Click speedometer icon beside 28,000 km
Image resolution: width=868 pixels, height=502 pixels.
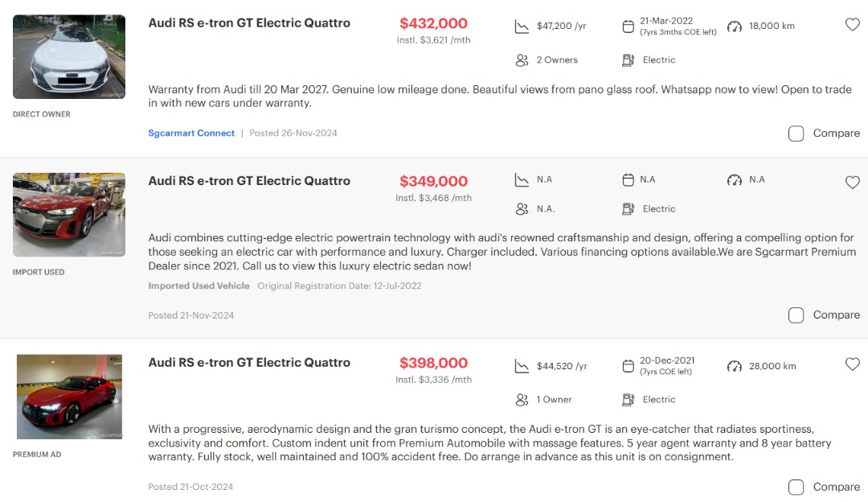coord(735,367)
